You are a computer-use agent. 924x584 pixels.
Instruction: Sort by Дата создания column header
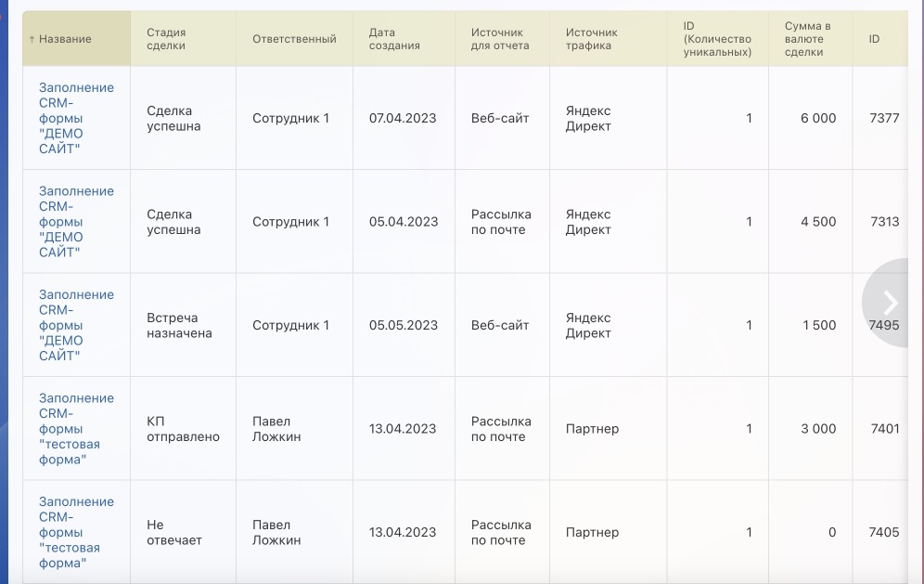(394, 39)
